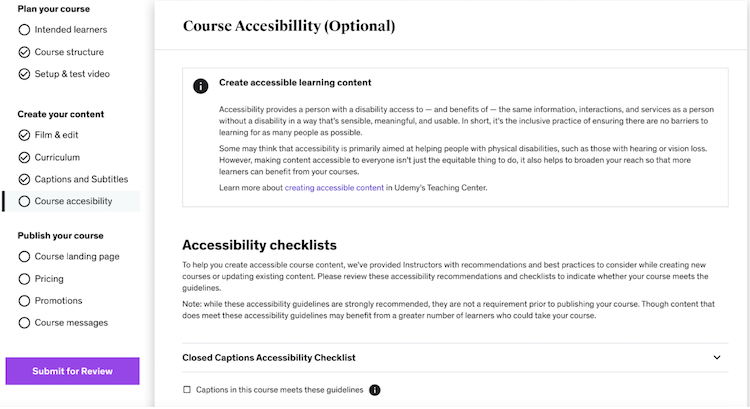
Task: Click the Setup & test video checkmark icon
Action: (24, 74)
